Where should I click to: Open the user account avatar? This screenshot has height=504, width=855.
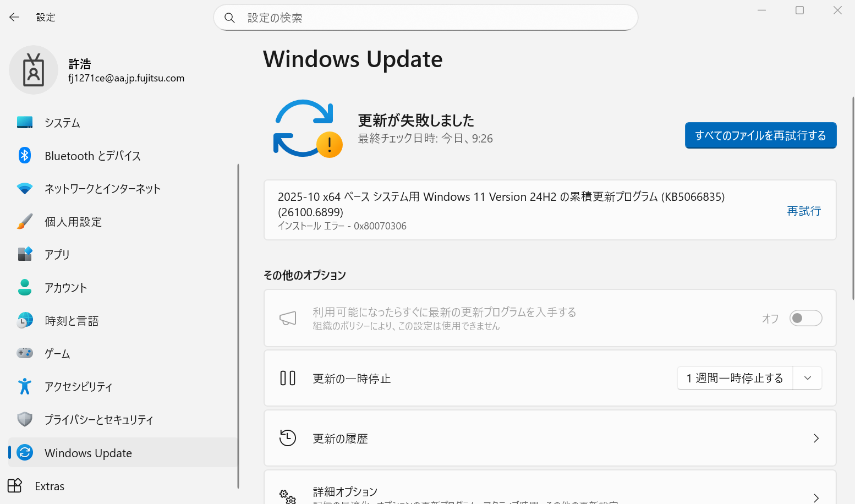tap(34, 70)
